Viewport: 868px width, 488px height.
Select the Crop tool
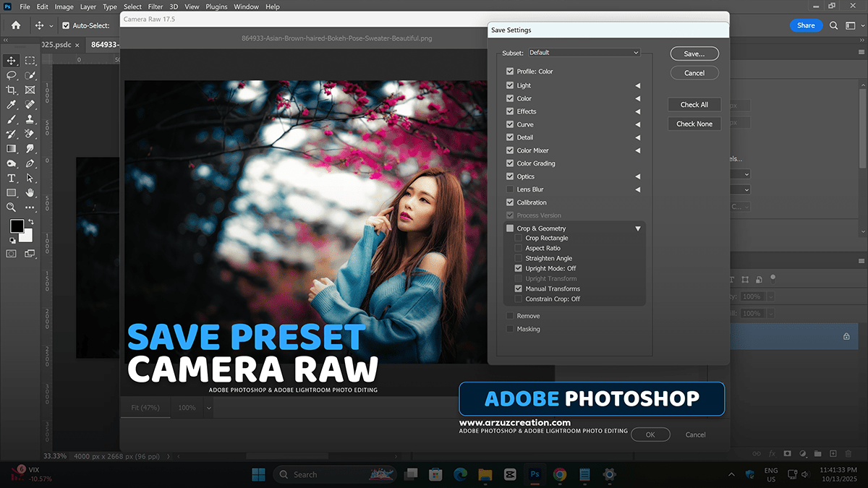coord(11,90)
